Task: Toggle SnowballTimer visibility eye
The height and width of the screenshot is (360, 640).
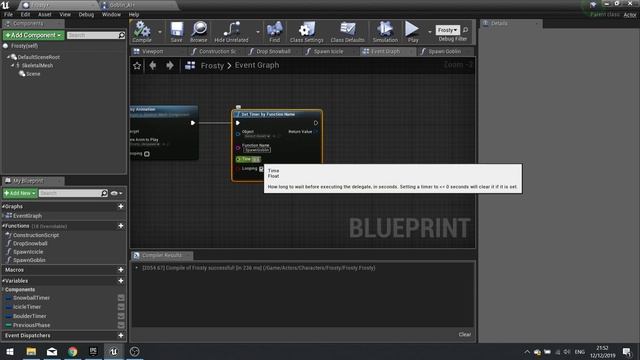Action: coord(121,298)
